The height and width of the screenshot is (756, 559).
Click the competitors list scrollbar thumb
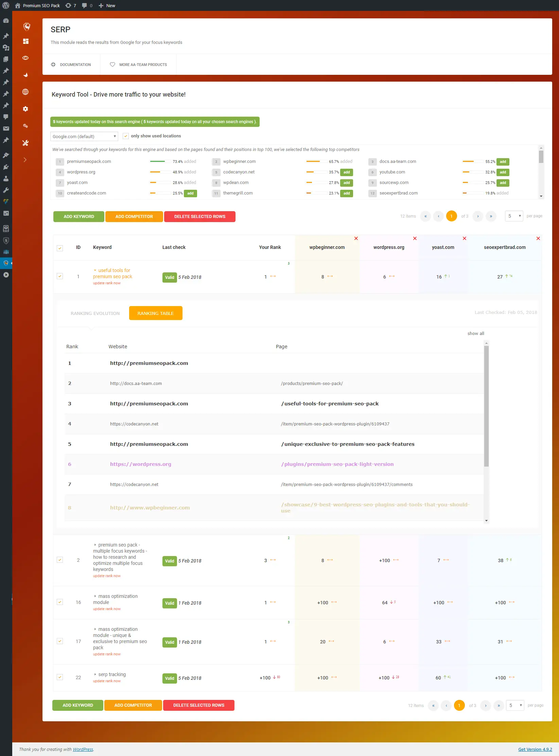tap(541, 157)
